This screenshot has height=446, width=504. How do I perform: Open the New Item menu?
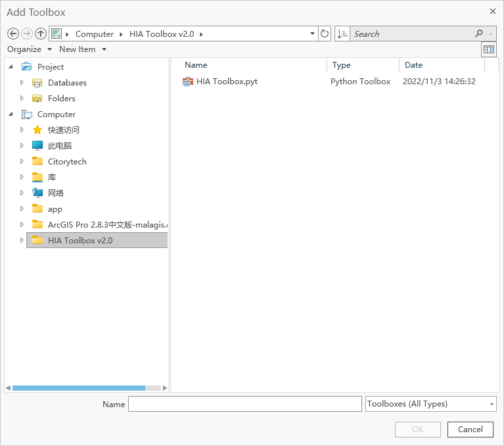pyautogui.click(x=82, y=49)
